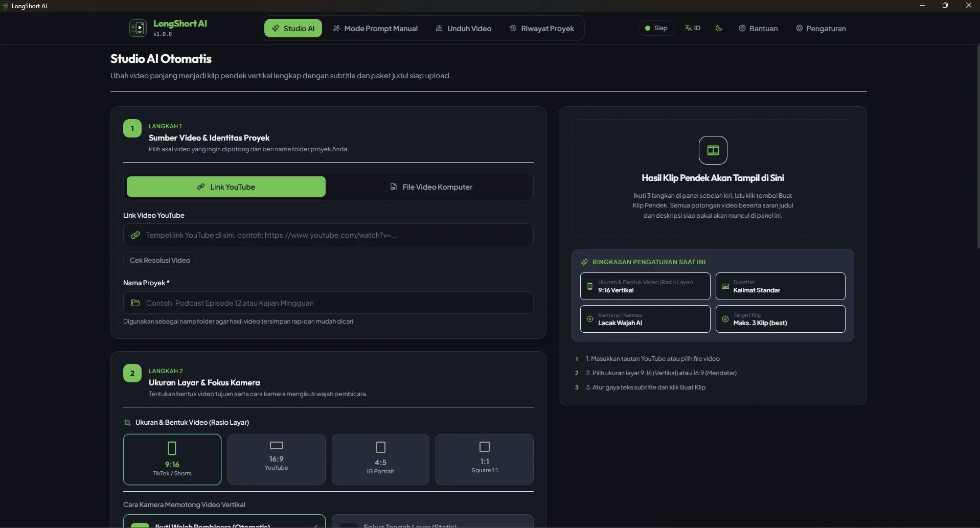
Task: Select File Video Komputer source option
Action: [x=431, y=187]
